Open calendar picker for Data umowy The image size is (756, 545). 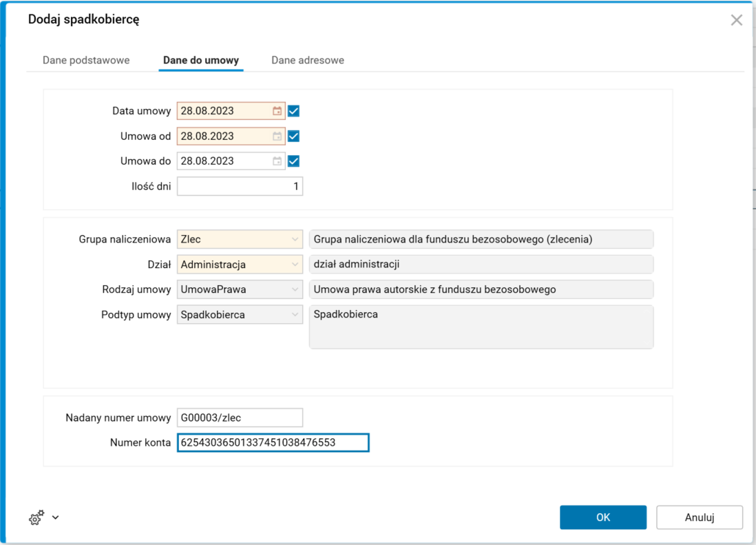[x=277, y=111]
